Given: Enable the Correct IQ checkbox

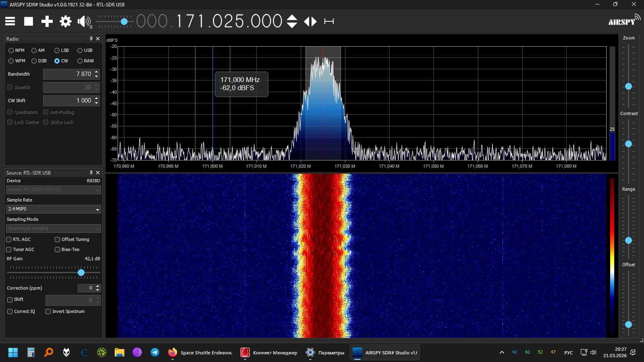Looking at the screenshot, I should (10, 311).
